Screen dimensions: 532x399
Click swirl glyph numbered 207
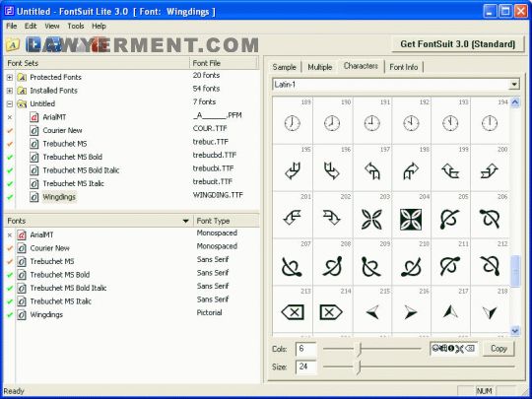point(292,266)
